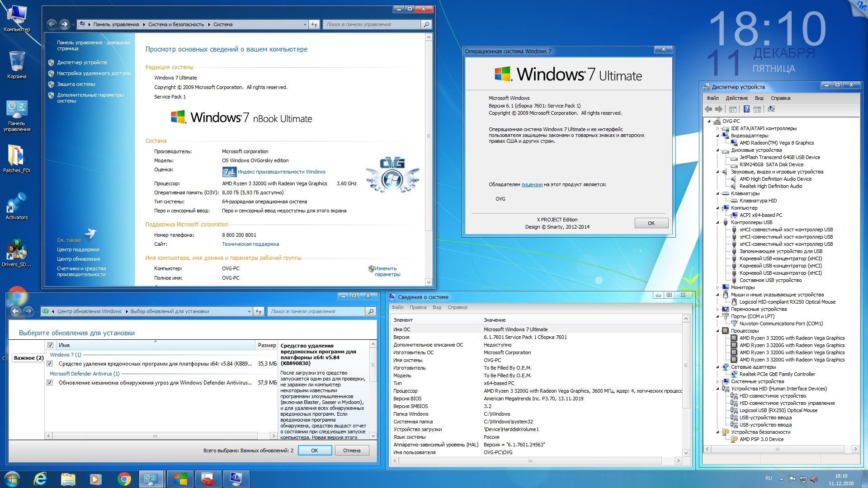Toggle the select-all checkbox beside Имя header
Screen dimensions: 868x488
[x=50, y=345]
